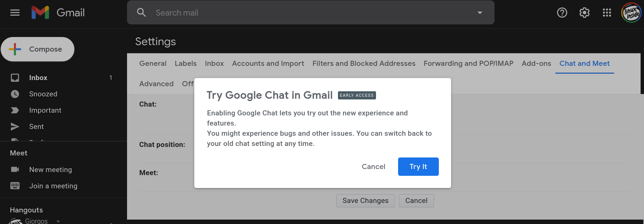This screenshot has height=224, width=644.
Task: Cancel the Google Chat dialog
Action: click(x=373, y=167)
